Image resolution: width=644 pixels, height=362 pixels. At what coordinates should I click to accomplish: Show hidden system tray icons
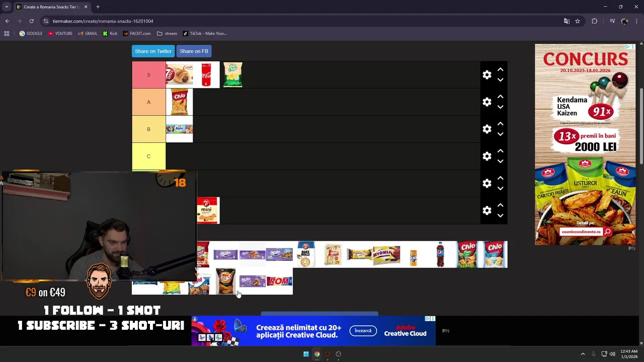(583, 354)
